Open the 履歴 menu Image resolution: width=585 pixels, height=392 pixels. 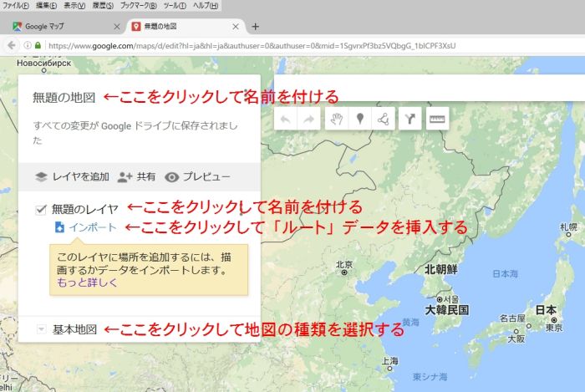(103, 6)
